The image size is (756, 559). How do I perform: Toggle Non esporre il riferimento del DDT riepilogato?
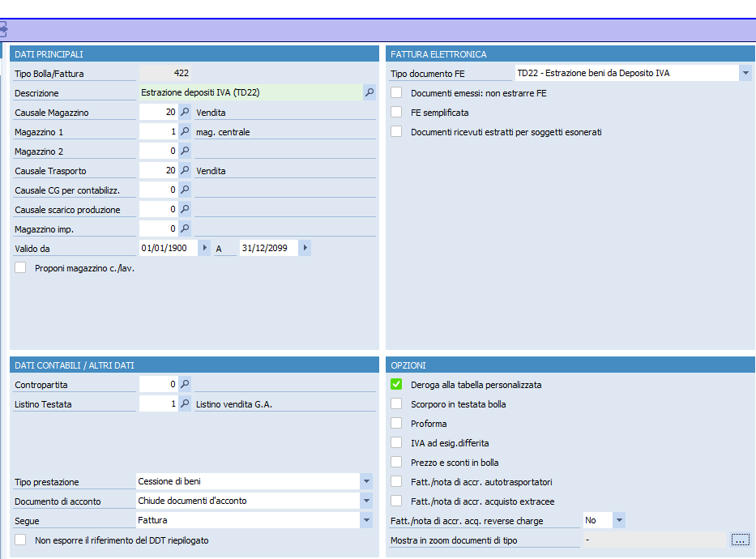[20, 540]
